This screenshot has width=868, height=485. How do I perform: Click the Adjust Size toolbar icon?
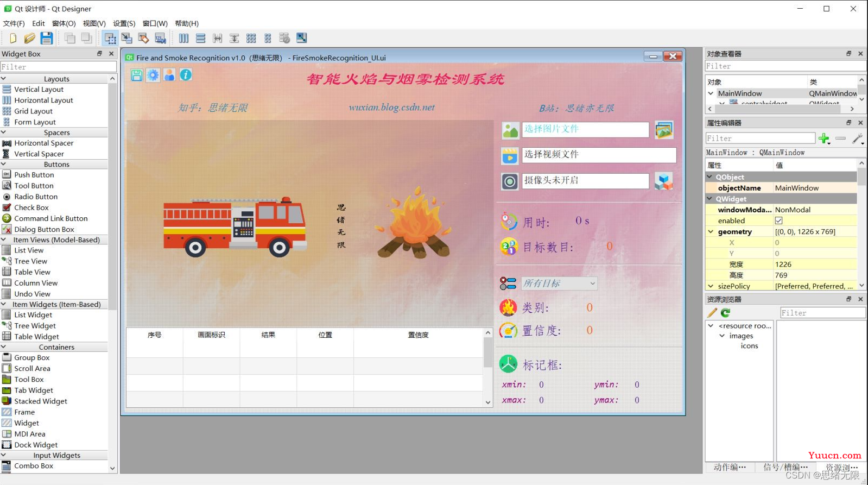pyautogui.click(x=301, y=38)
